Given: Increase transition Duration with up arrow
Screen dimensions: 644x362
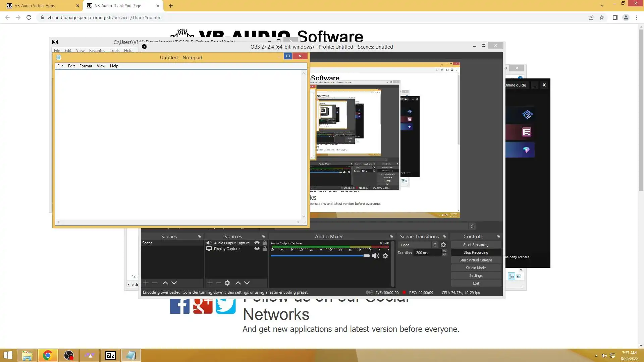Looking at the screenshot, I should point(444,251).
